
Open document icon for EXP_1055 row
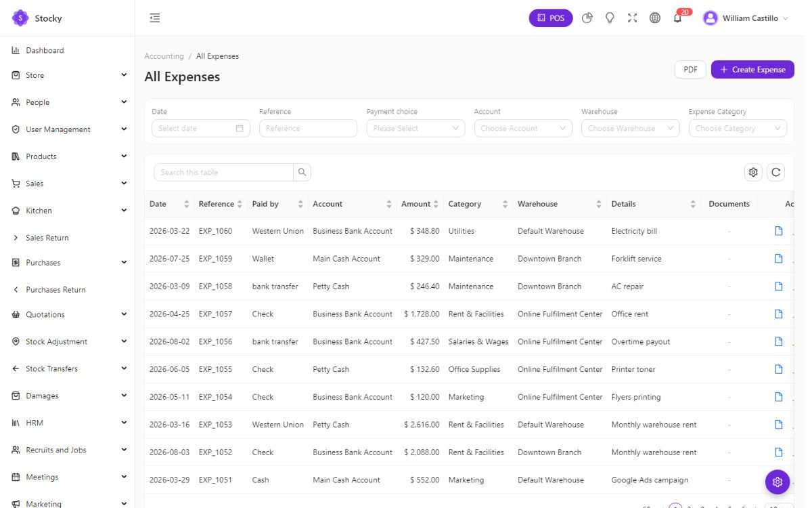tap(778, 369)
